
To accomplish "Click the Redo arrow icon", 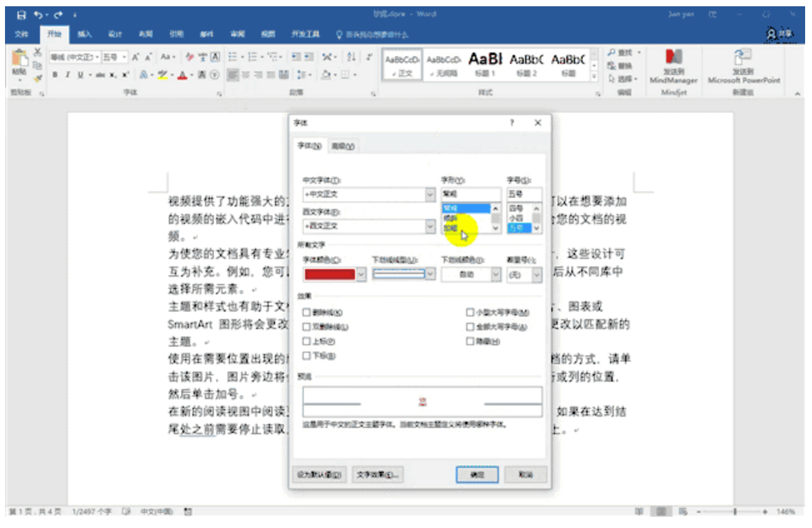I will click(59, 14).
